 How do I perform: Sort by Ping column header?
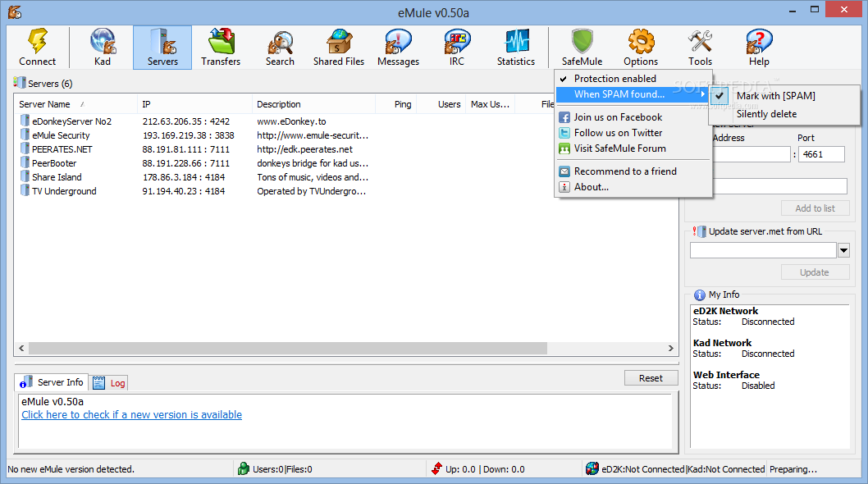coord(396,104)
